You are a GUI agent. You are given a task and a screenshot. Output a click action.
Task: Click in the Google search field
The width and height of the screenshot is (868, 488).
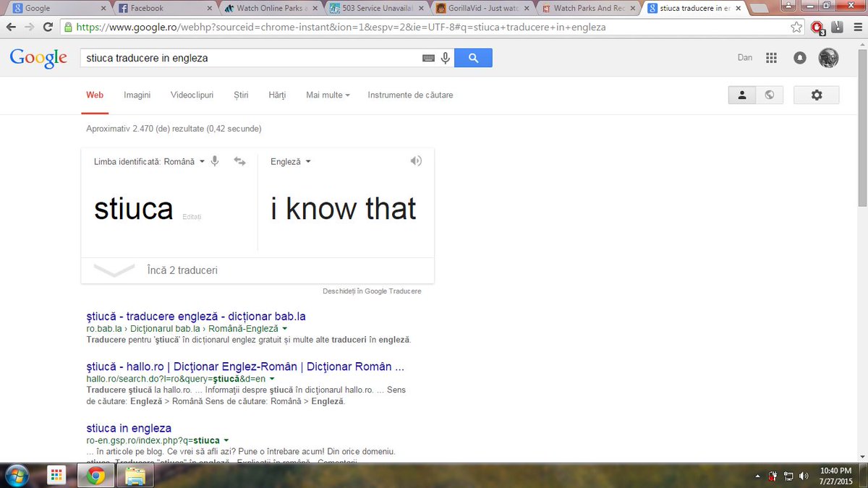tap(251, 58)
